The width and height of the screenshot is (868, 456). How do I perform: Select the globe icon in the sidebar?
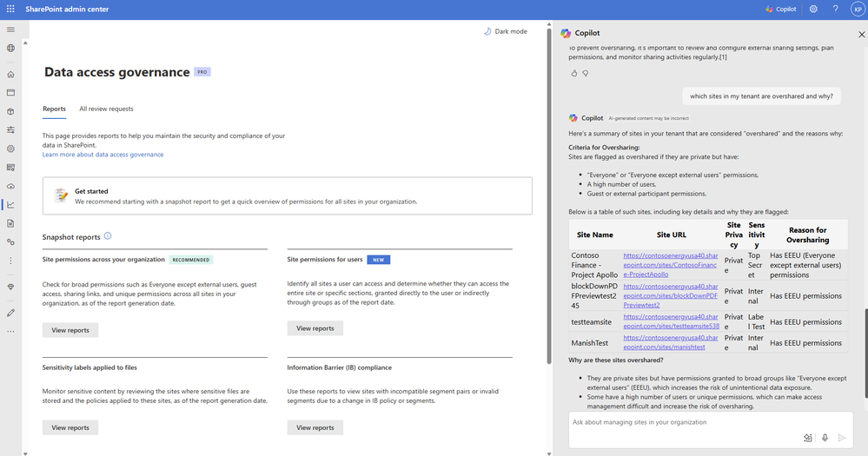[10, 48]
